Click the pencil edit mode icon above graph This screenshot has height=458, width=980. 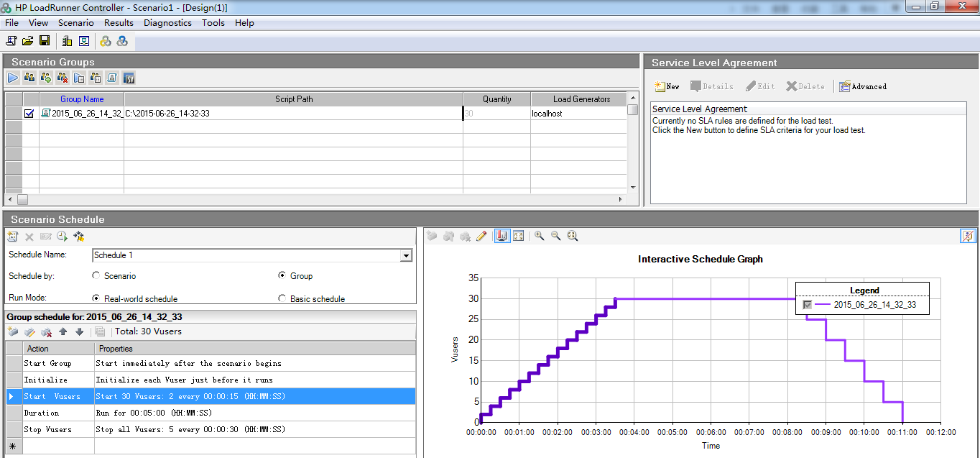click(x=481, y=236)
